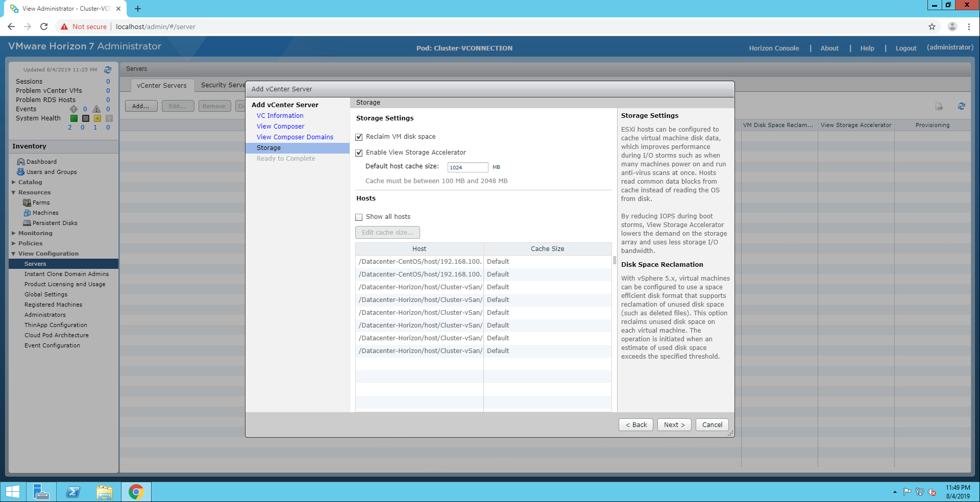Viewport: 980px width, 502px height.
Task: Go to View Composer Domains step
Action: (295, 137)
